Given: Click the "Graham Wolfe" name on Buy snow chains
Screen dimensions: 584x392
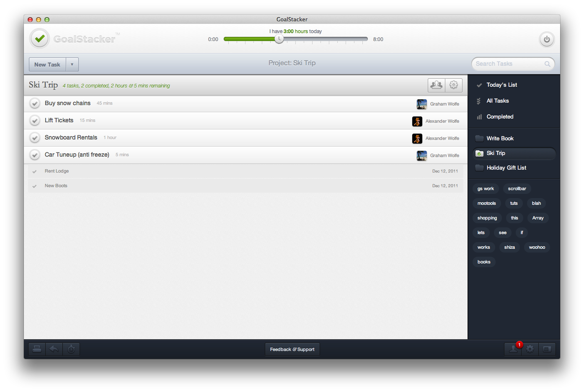Looking at the screenshot, I should [444, 104].
